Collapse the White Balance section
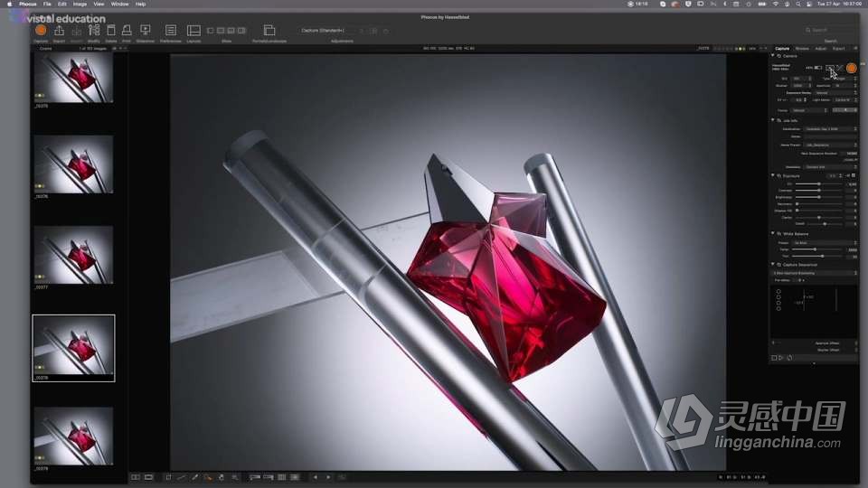This screenshot has height=488, width=868. [x=773, y=233]
